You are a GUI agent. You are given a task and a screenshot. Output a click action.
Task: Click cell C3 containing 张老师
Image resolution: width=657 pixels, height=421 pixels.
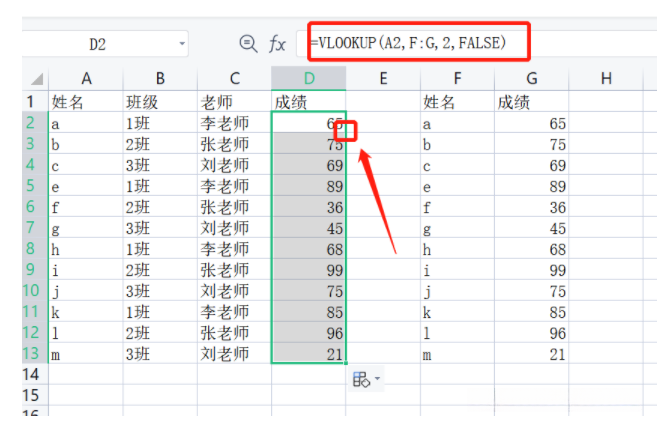tap(235, 143)
